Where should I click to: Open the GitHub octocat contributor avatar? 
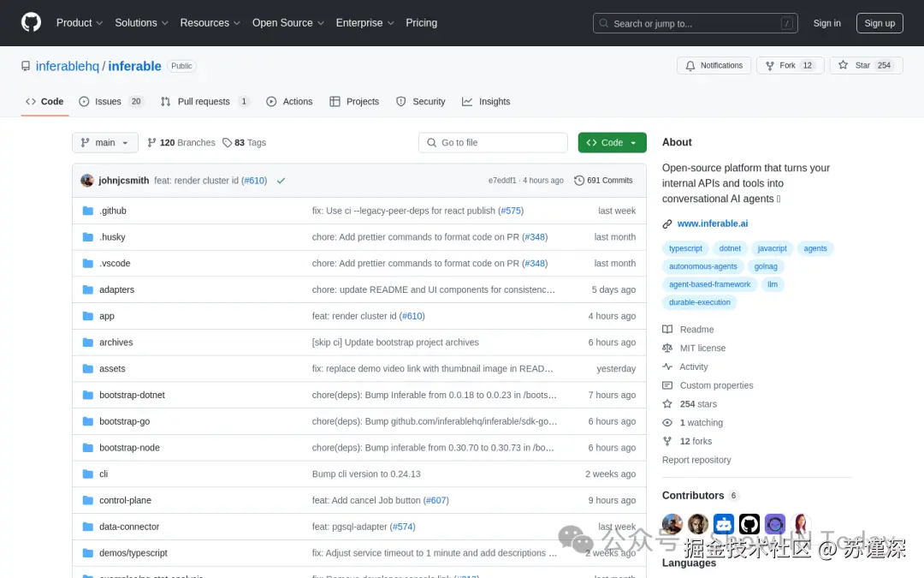[749, 524]
